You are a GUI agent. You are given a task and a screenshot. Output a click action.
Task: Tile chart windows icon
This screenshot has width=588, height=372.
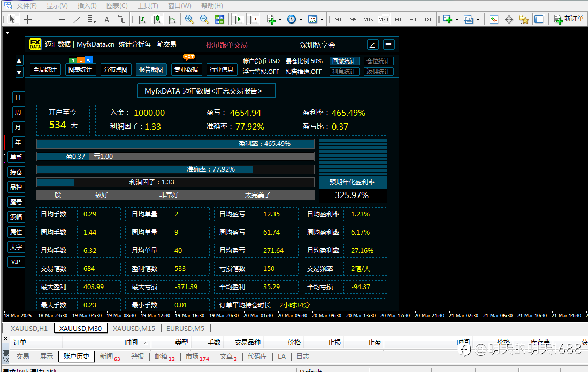pos(219,19)
